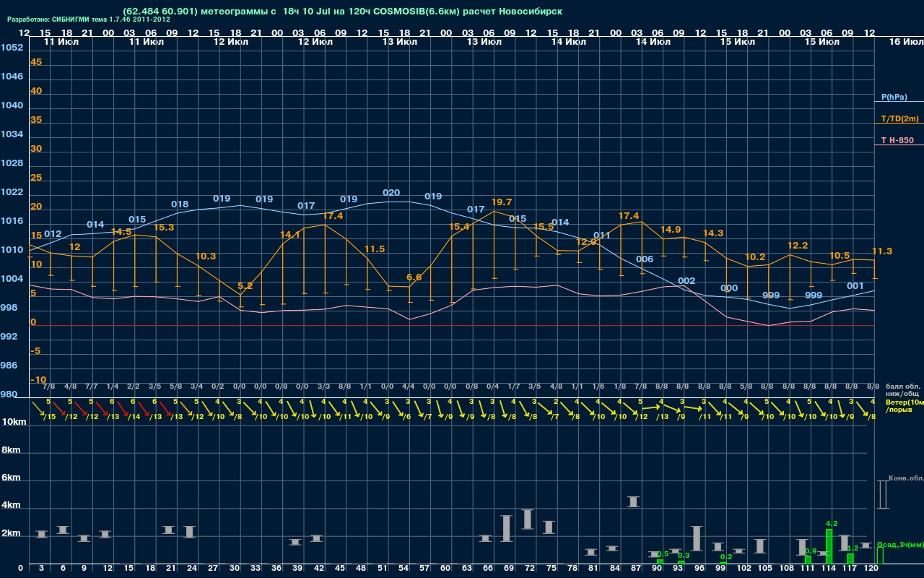Click the -10 temperature axis label
Screen dimensions: 924x578
tap(38, 380)
